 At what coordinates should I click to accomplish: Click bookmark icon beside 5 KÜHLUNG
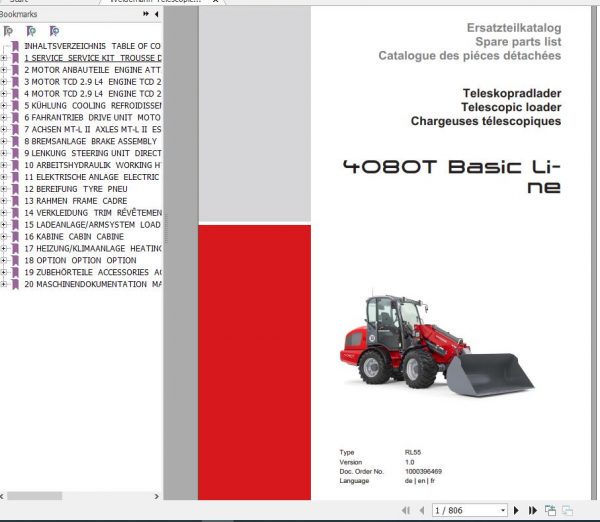[15, 106]
